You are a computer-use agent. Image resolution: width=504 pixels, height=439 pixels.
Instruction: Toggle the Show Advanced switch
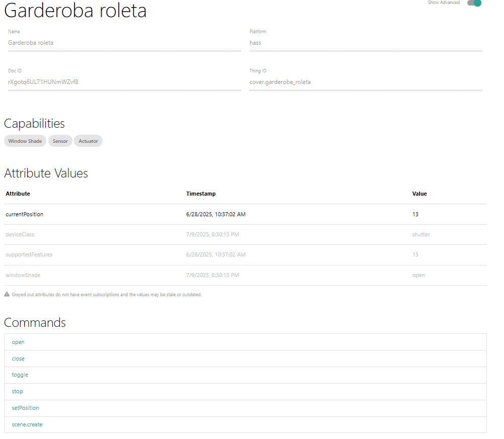tap(474, 3)
